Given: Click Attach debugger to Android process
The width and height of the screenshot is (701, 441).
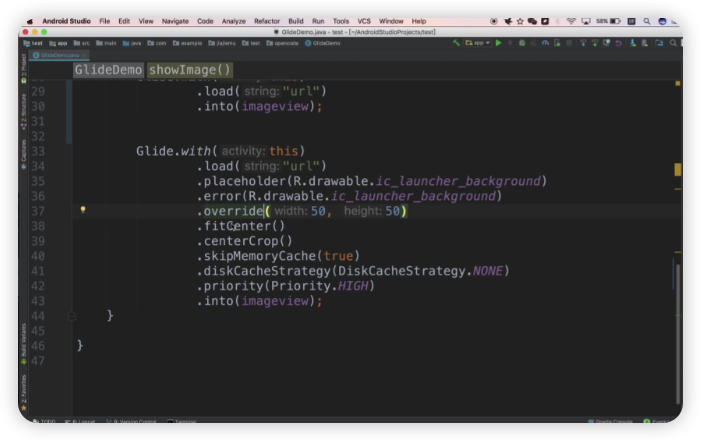Looking at the screenshot, I should [x=557, y=43].
